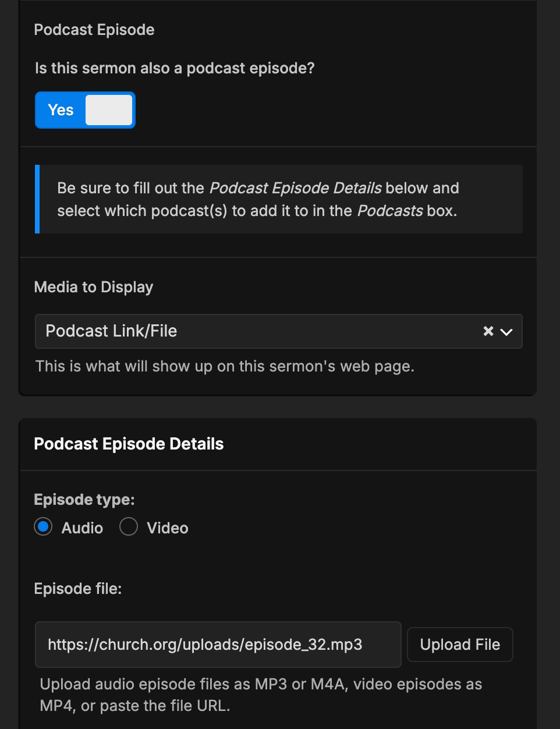Click the blue-bordered podcast info notice
Viewport: 560px width, 729px height.
(x=279, y=199)
